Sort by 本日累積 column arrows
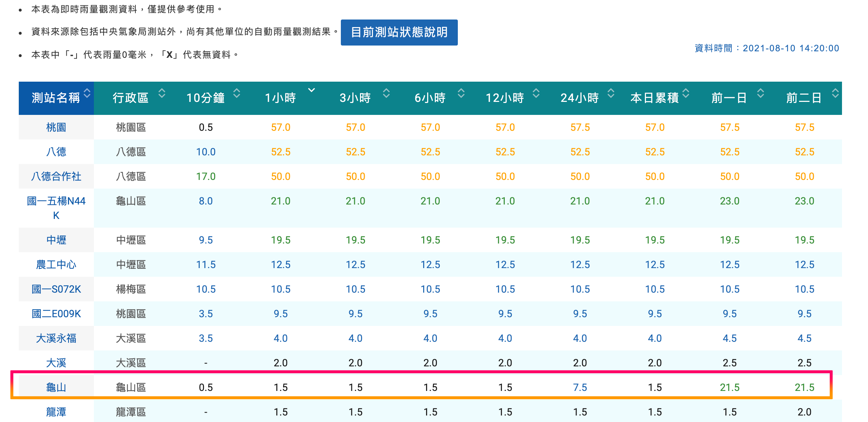Image resolution: width=868 pixels, height=422 pixels. tap(686, 93)
